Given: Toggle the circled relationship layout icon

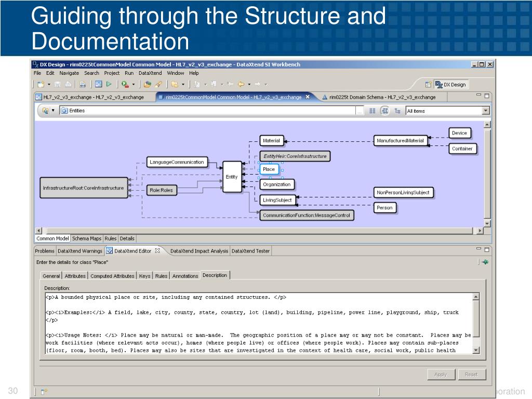Looking at the screenshot, I should [x=385, y=111].
